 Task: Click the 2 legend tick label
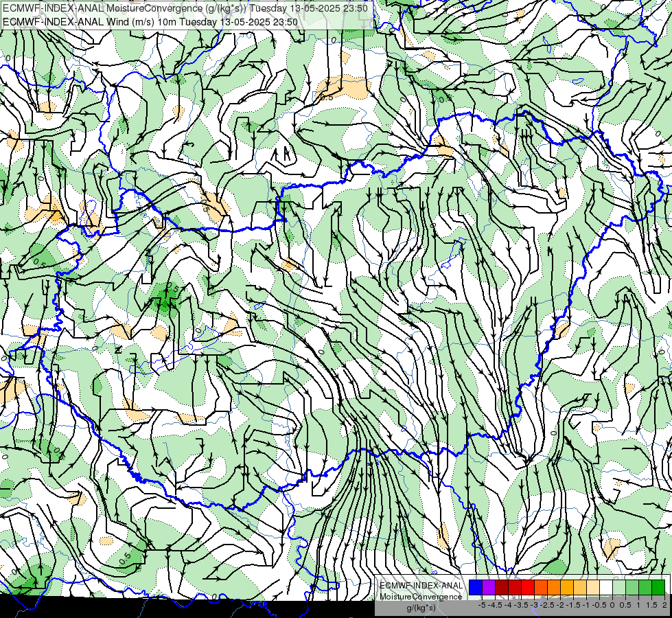(x=664, y=605)
